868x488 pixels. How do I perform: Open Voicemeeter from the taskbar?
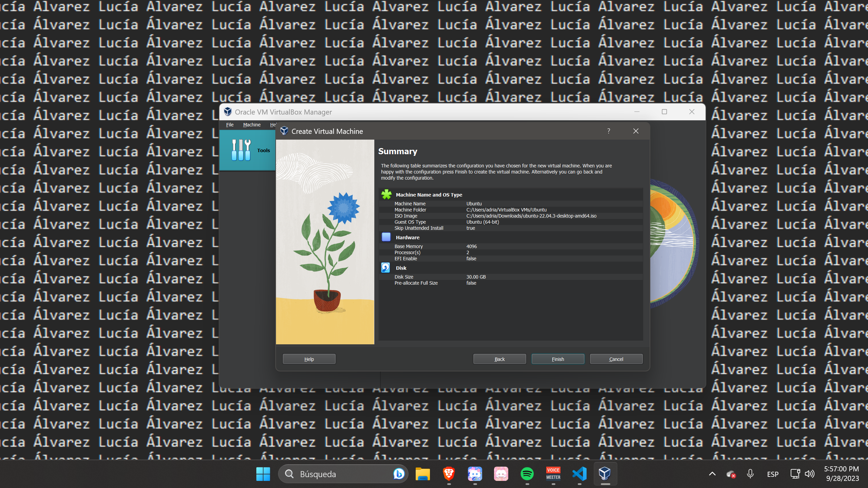tap(553, 474)
